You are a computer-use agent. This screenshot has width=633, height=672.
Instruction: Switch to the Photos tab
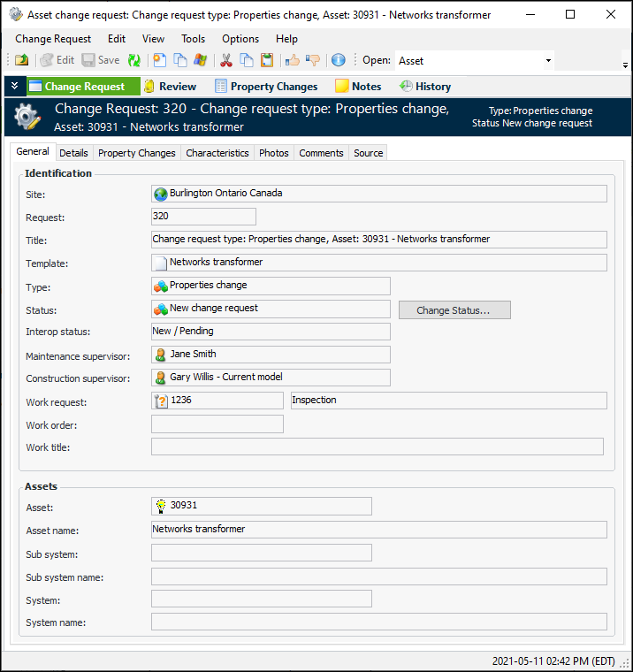pos(273,153)
